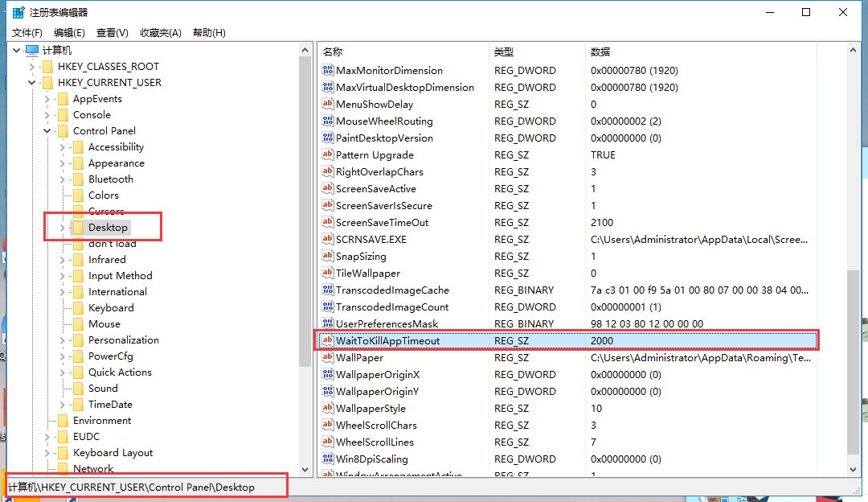Click tree pane scroll up arrow
Image resolution: width=868 pixels, height=502 pixels.
click(305, 51)
